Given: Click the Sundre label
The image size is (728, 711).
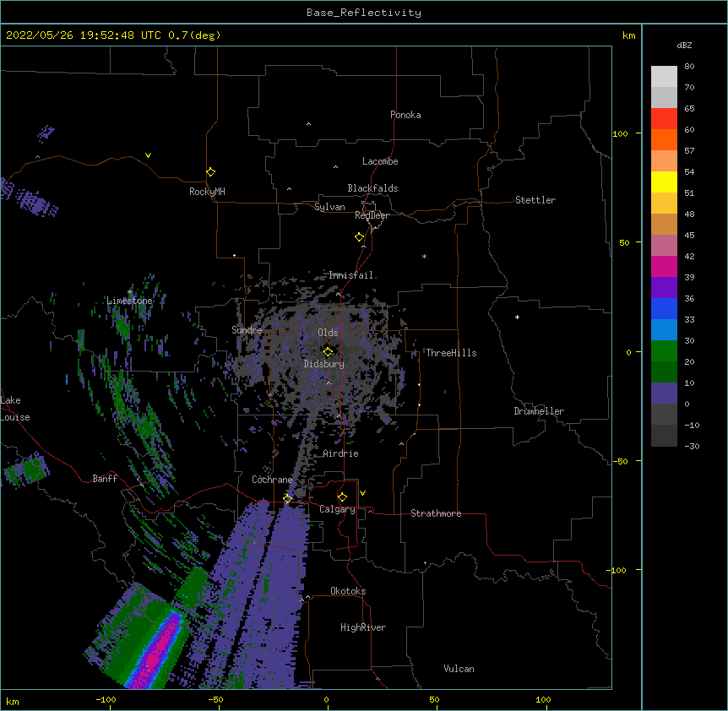Looking at the screenshot, I should [247, 330].
